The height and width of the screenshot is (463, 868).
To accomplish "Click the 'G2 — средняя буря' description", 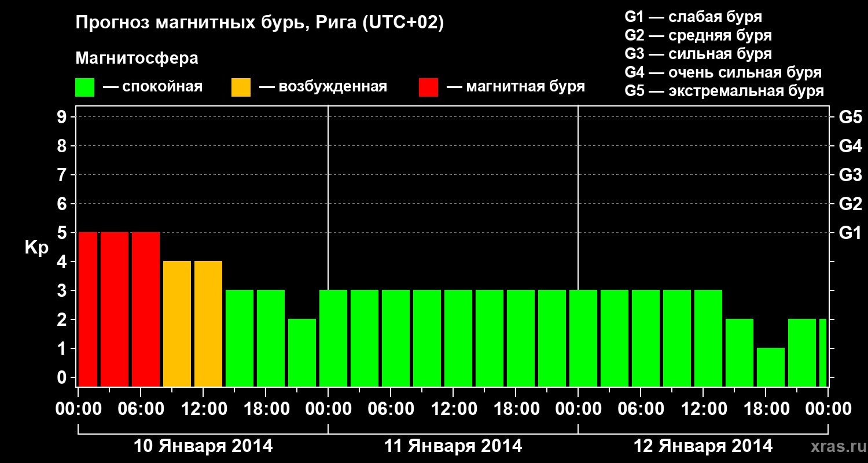I will 698,35.
